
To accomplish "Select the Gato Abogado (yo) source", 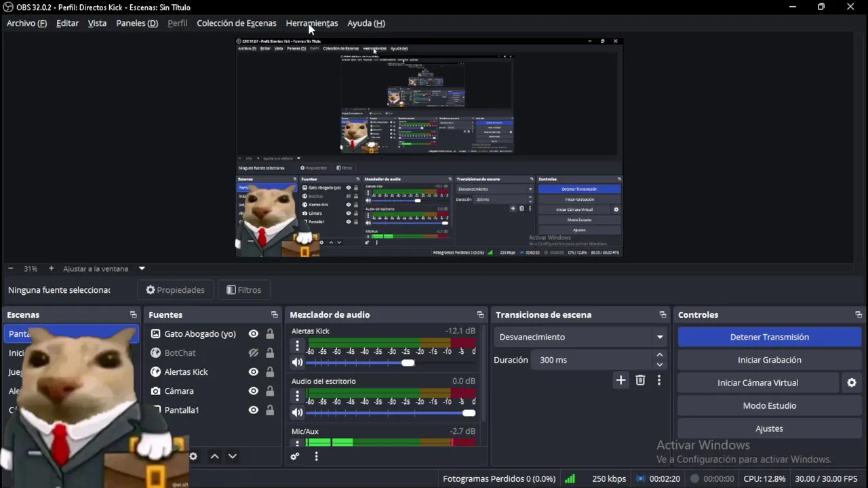I will tap(200, 334).
